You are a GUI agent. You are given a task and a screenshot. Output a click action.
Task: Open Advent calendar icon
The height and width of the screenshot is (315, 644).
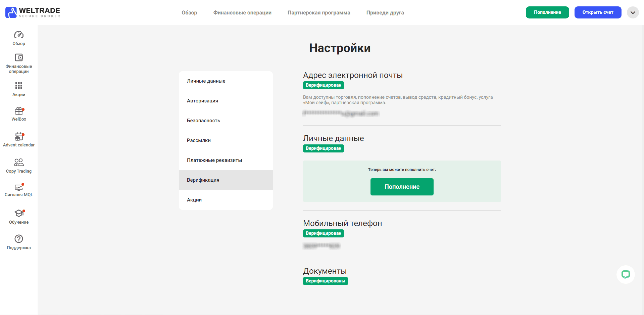coord(19,136)
